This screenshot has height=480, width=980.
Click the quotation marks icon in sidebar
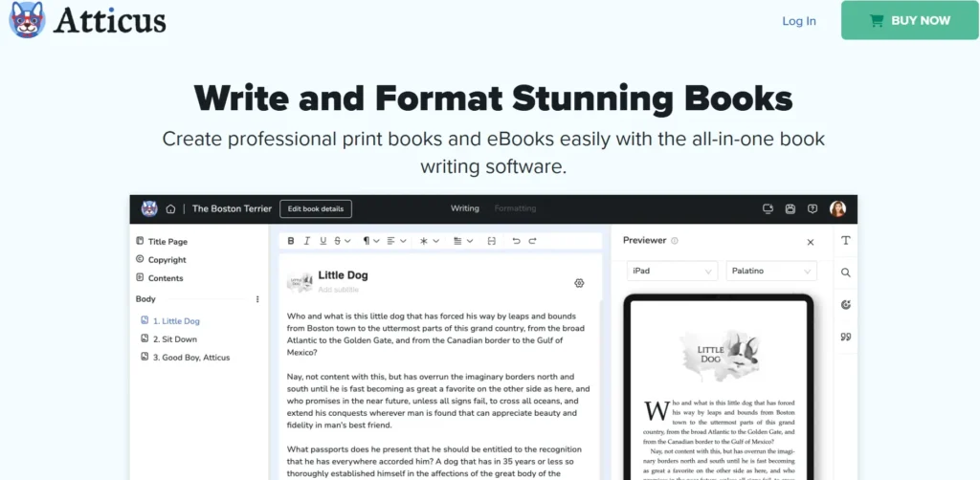point(846,337)
